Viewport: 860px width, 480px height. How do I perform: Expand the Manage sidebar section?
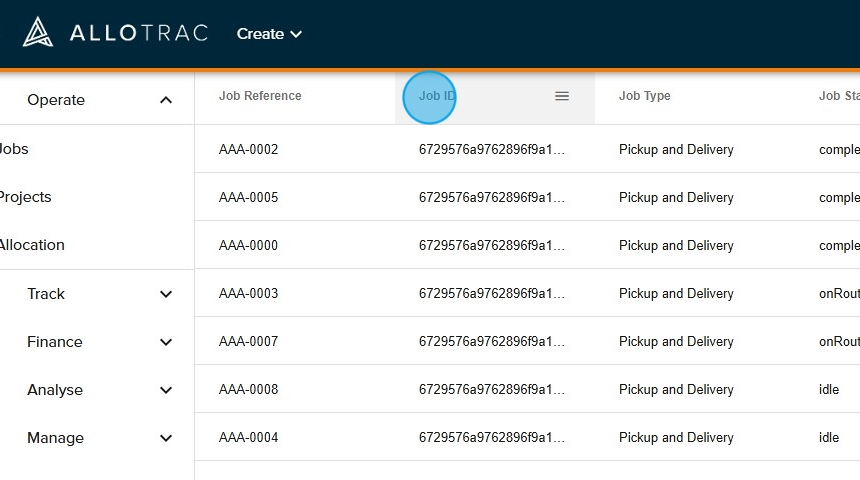click(x=166, y=438)
